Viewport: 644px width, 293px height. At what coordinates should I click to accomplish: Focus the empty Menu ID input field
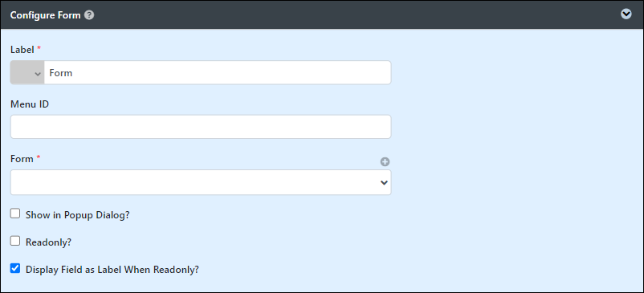201,126
